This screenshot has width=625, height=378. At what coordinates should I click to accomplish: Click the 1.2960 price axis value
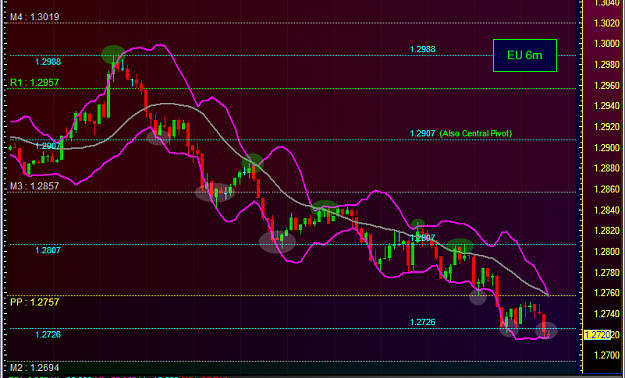pyautogui.click(x=608, y=85)
